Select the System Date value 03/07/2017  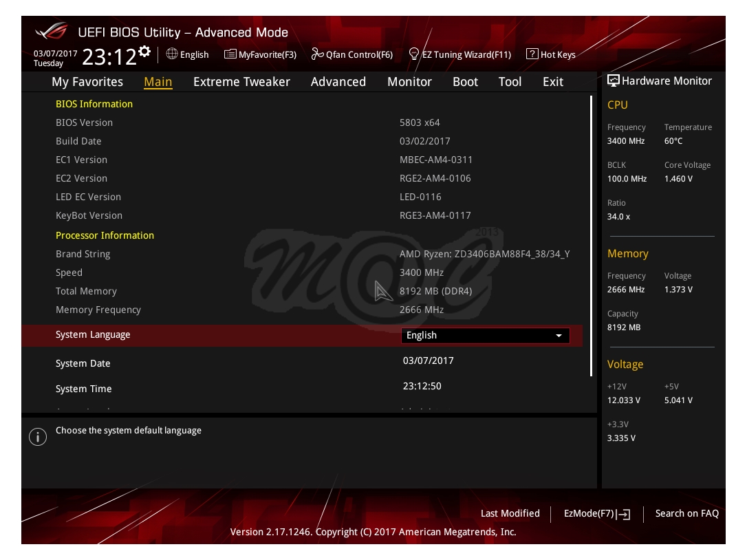tap(428, 360)
